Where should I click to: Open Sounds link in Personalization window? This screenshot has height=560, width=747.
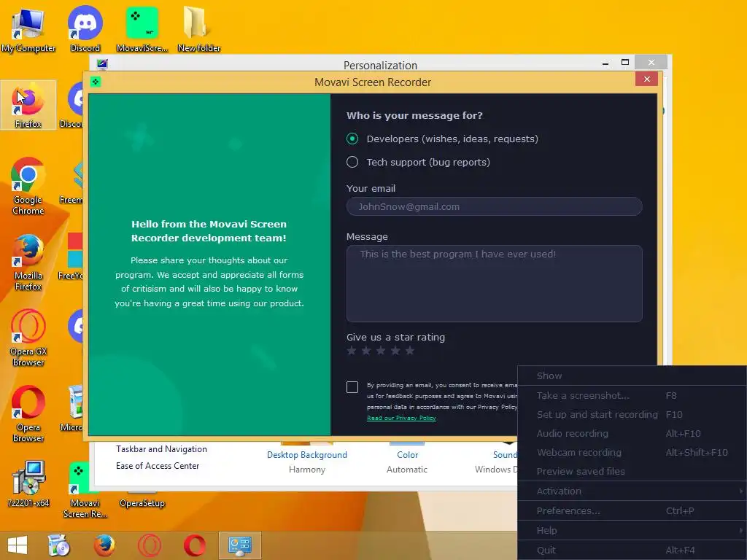point(505,455)
